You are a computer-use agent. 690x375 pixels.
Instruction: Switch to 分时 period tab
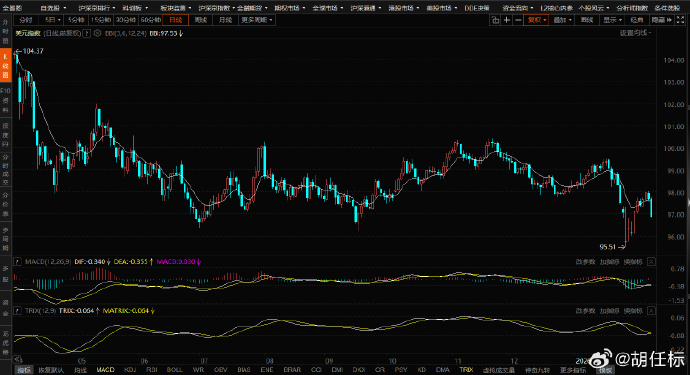26,20
